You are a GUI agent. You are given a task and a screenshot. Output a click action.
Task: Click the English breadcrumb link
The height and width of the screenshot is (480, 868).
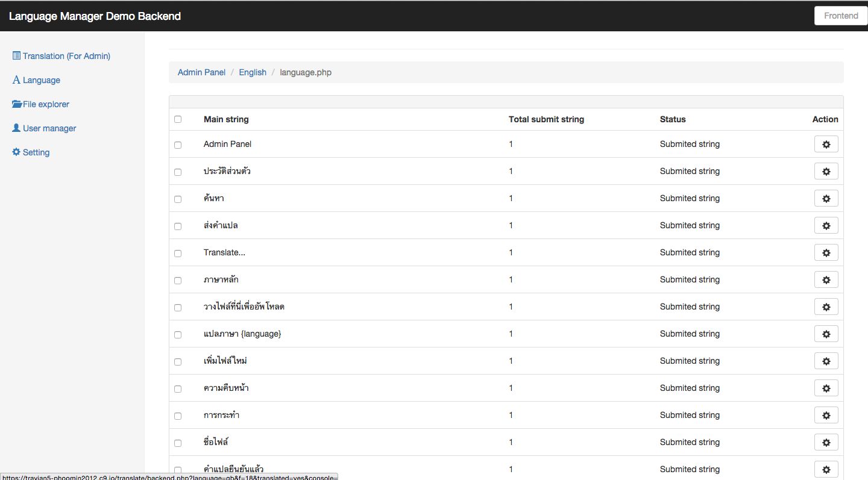click(253, 72)
